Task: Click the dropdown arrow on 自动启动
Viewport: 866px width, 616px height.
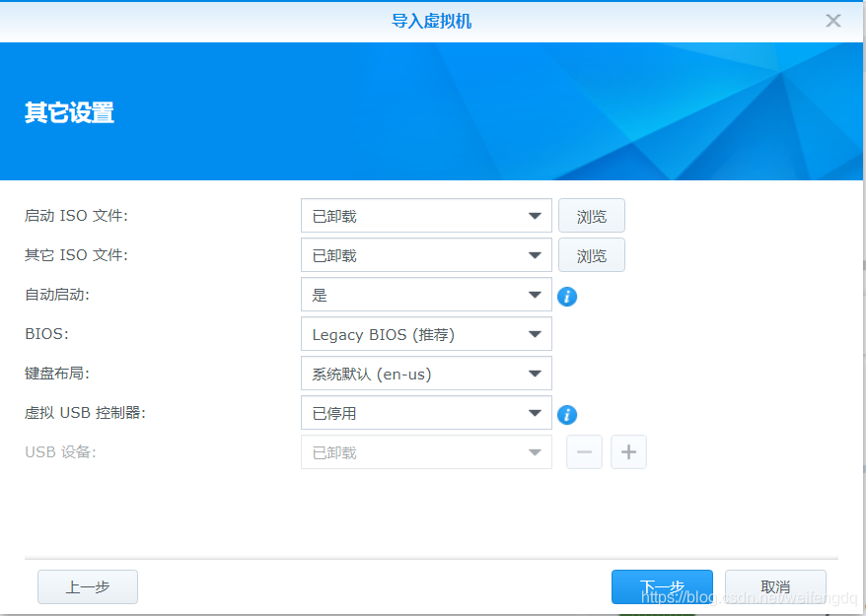Action: (537, 294)
